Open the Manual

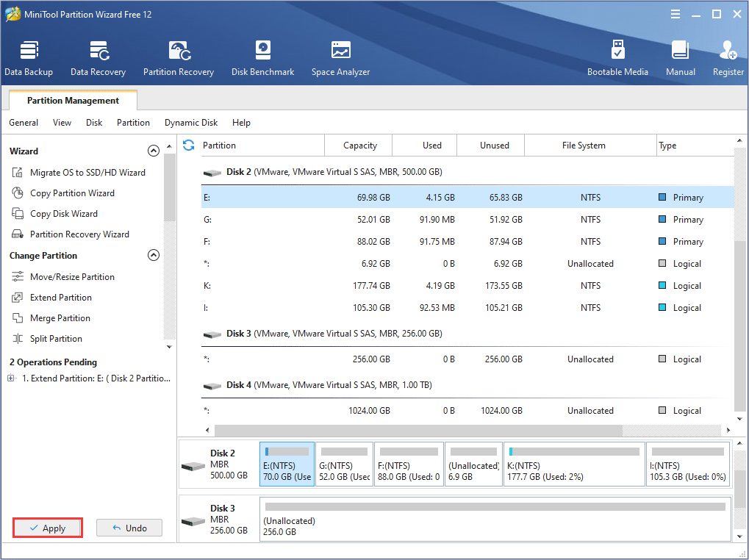click(681, 58)
